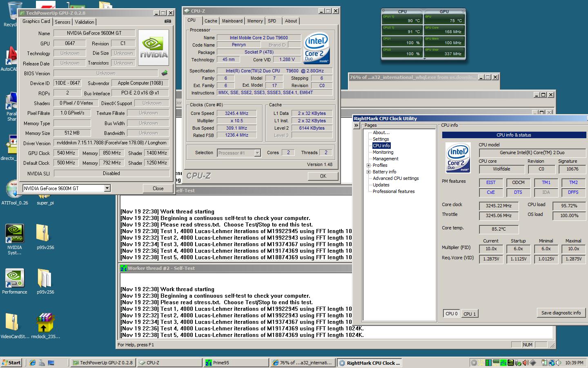
Task: Click the Close button in GPU-Z
Action: click(158, 188)
